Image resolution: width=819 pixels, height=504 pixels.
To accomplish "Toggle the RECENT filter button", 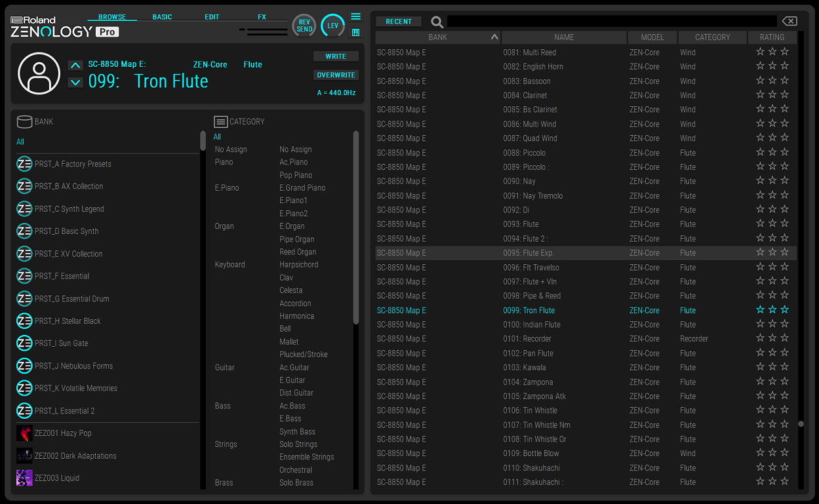I will [x=398, y=21].
